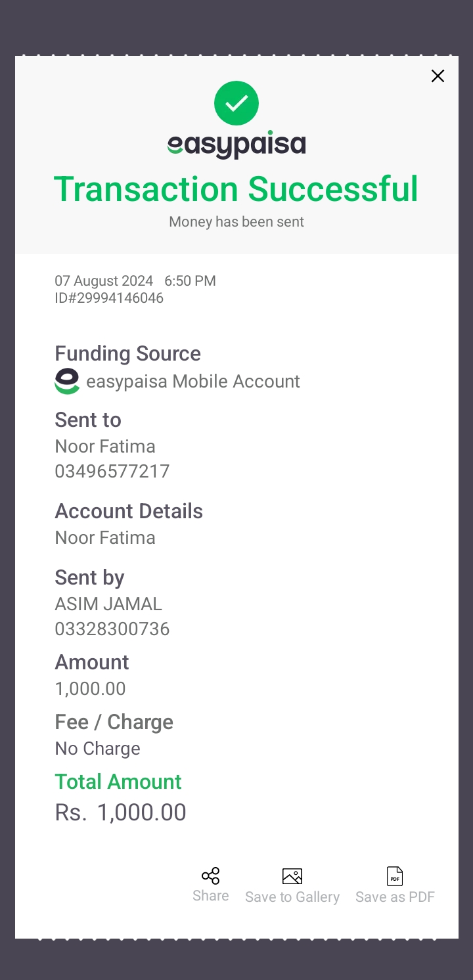This screenshot has height=980, width=473.
Task: Tap the Save as PDF document icon
Action: 395,876
